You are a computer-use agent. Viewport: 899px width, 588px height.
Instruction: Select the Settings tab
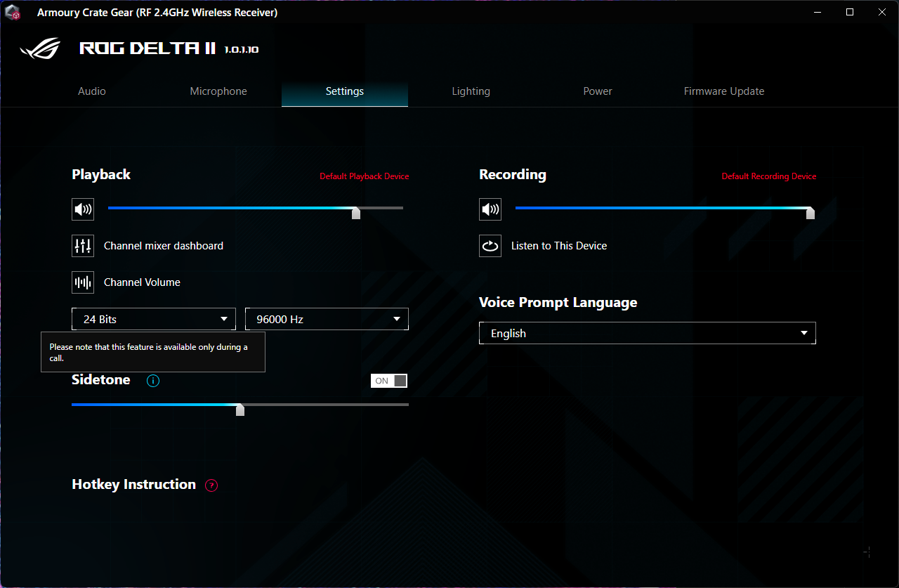tap(345, 91)
